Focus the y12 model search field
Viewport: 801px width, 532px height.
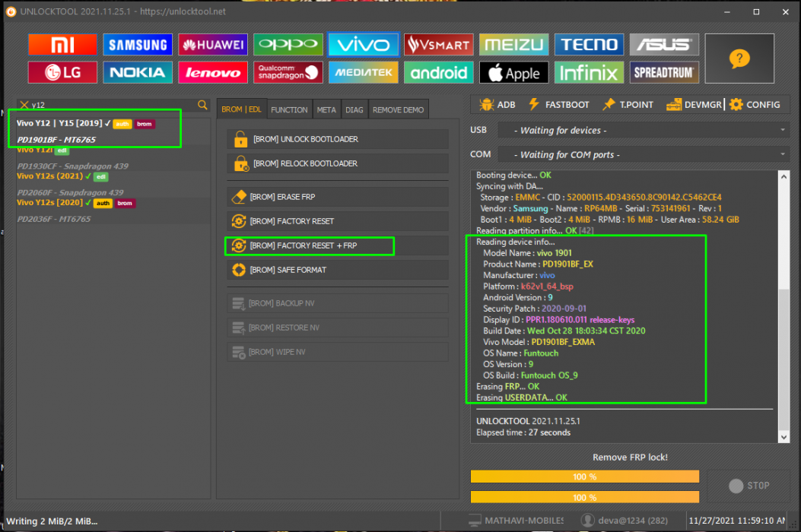(x=113, y=105)
